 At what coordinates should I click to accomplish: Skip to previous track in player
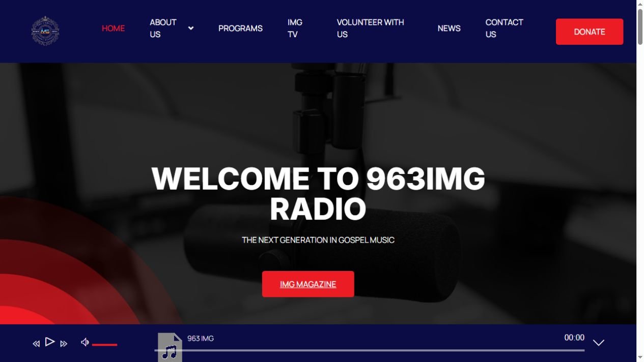click(x=36, y=344)
